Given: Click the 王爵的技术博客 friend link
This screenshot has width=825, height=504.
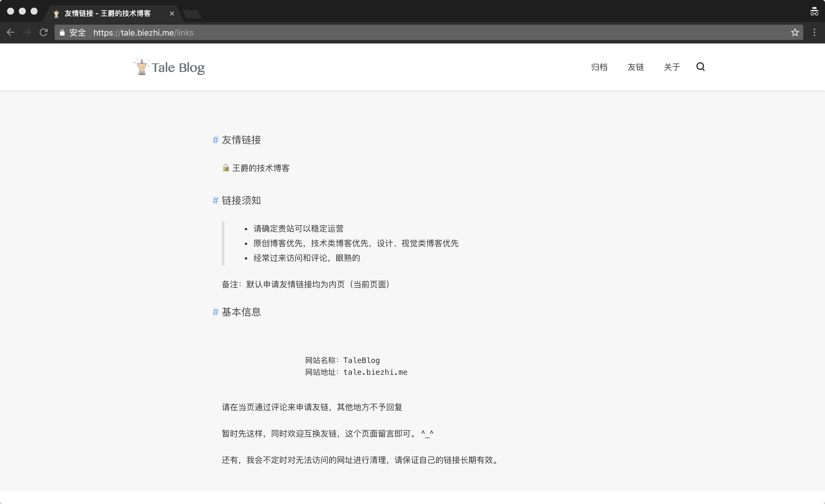Looking at the screenshot, I should point(260,168).
